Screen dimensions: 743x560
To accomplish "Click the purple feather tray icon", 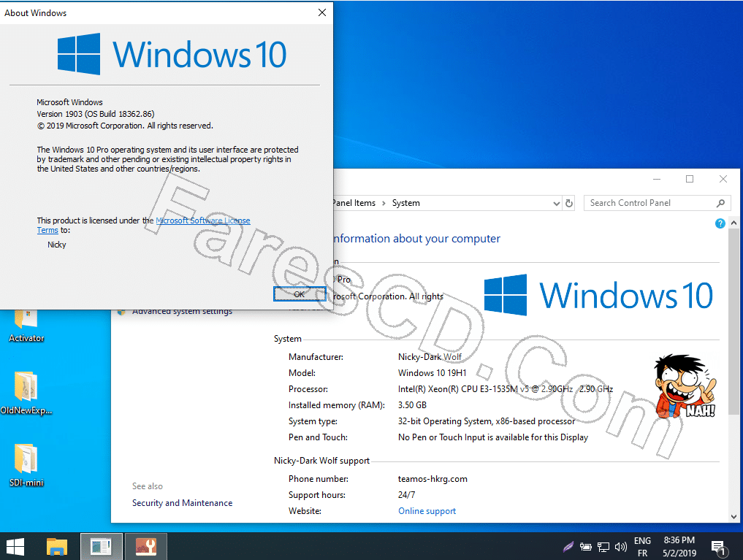I will point(568,547).
